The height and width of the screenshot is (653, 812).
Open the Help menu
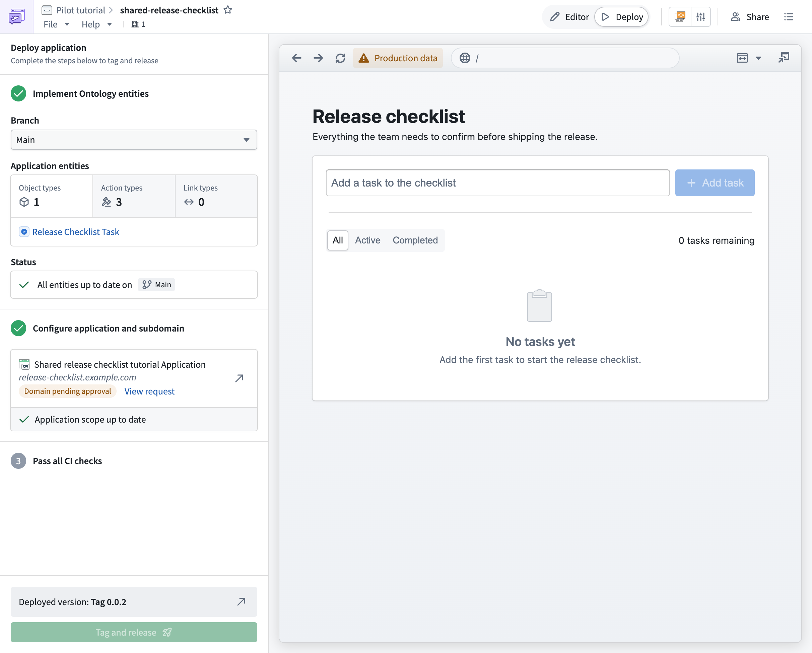point(96,24)
